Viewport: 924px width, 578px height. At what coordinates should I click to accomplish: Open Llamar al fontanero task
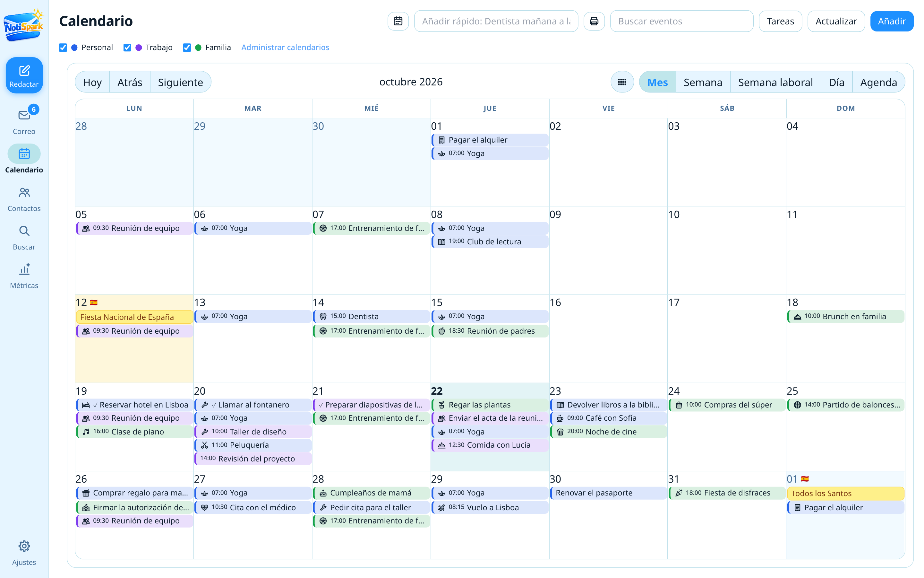[253, 405]
